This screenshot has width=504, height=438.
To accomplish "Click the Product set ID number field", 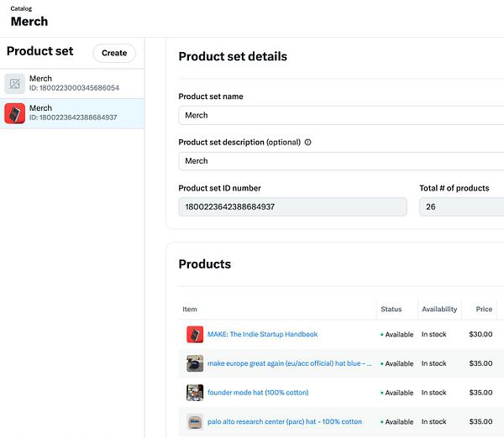I will [292, 206].
